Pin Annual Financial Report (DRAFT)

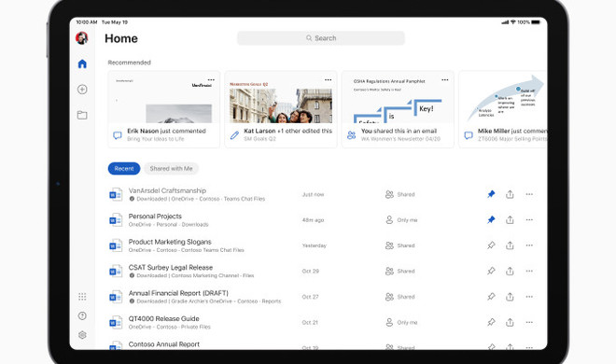click(x=491, y=297)
